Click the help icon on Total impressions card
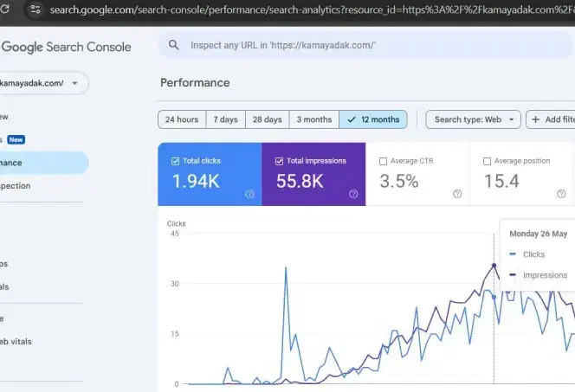 coord(353,194)
